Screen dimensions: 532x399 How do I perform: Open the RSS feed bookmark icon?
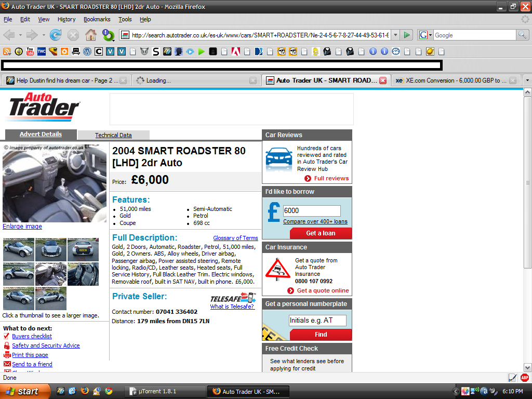pyautogui.click(x=7, y=51)
